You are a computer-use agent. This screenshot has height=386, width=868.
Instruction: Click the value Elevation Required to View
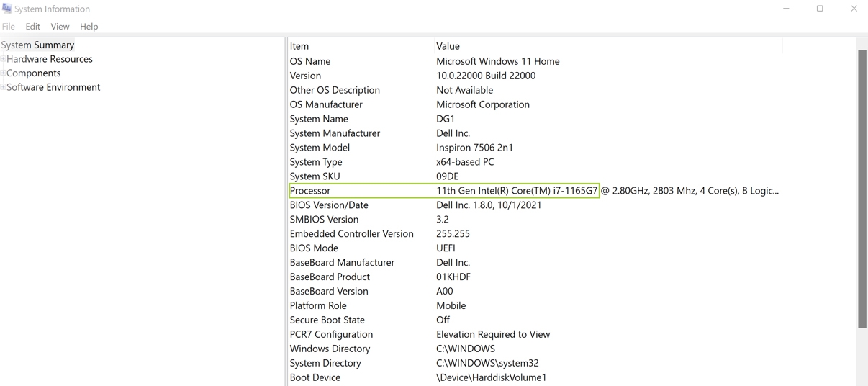click(493, 334)
